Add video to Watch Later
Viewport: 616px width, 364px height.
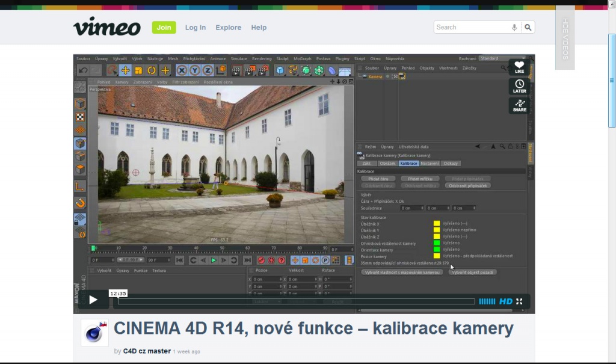click(519, 86)
